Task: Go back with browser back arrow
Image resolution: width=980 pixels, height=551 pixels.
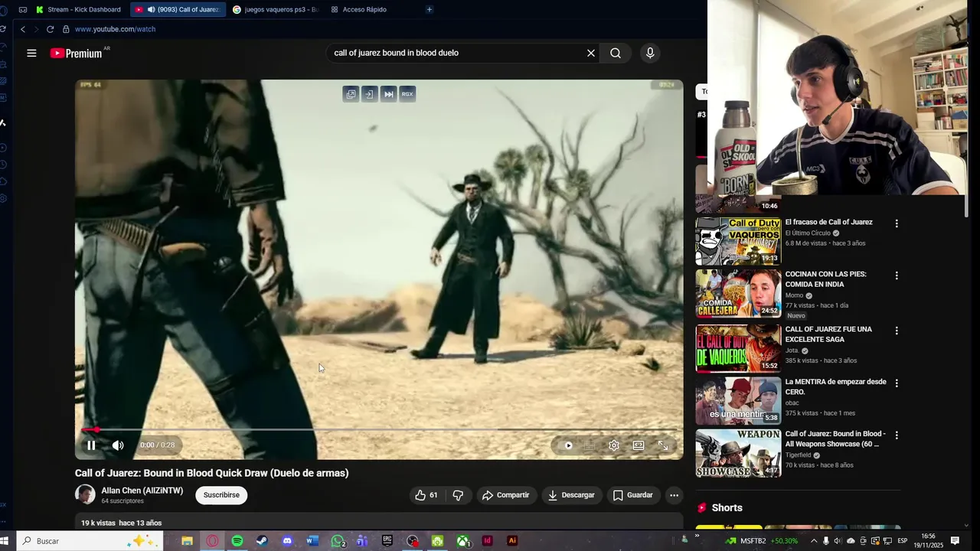Action: tap(23, 29)
